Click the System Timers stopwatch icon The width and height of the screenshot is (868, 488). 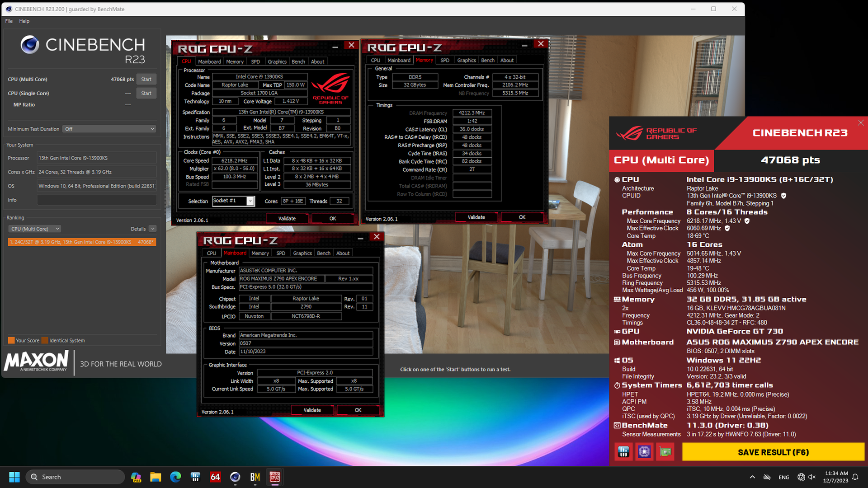[x=617, y=385]
